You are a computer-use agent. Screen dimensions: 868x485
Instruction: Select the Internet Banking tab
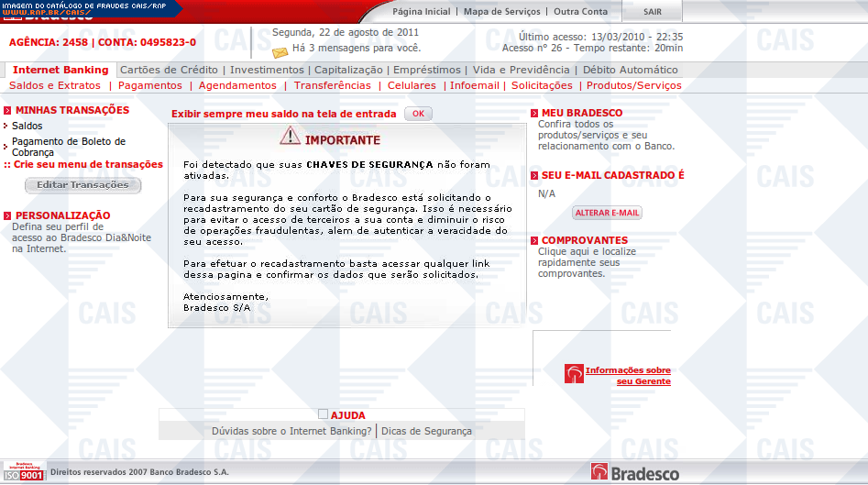click(60, 70)
